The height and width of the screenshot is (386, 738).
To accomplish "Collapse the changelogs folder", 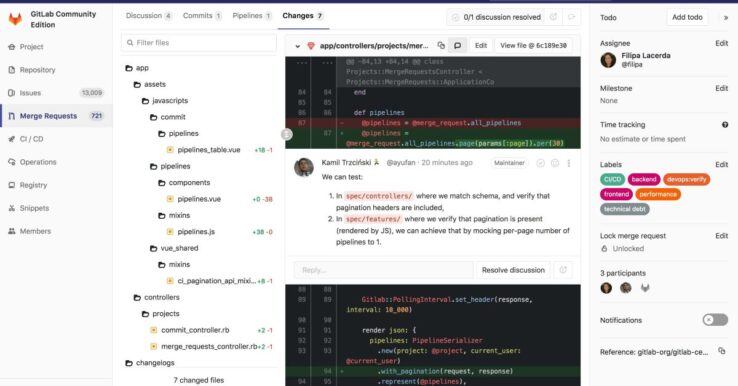I will [150, 363].
